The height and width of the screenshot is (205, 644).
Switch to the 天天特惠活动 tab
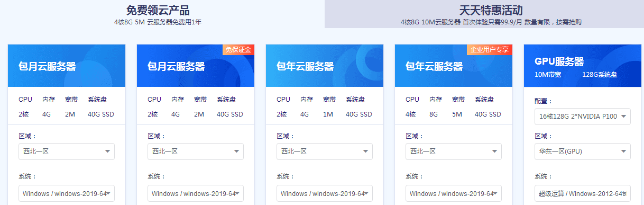click(x=484, y=14)
